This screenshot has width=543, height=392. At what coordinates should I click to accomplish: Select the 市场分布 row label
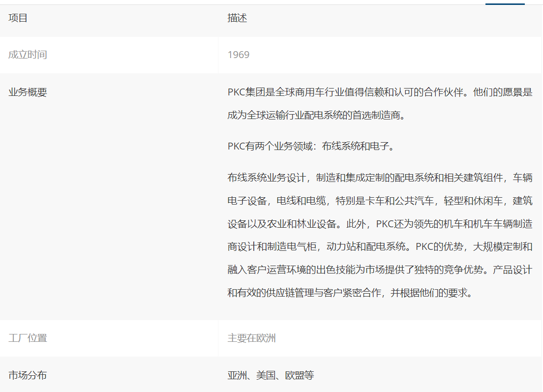(28, 375)
